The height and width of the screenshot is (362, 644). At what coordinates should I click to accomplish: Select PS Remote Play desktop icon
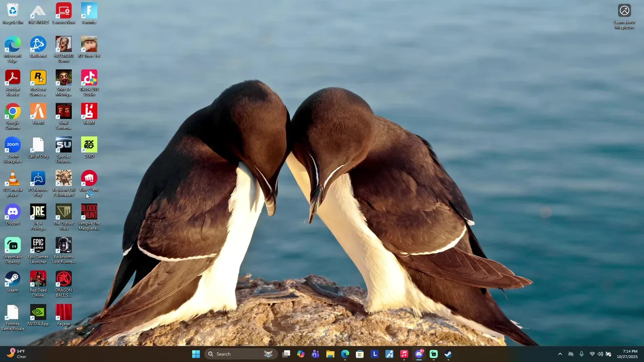point(38,184)
